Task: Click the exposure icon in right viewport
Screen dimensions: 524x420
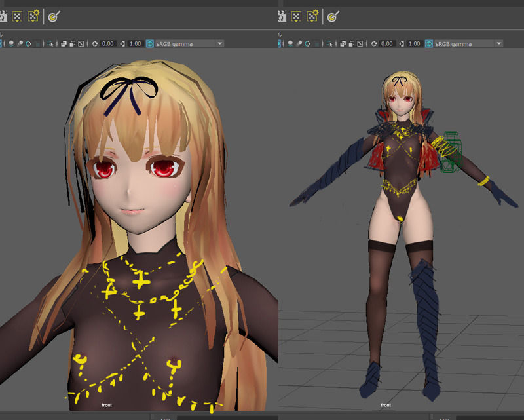Action: coord(374,43)
